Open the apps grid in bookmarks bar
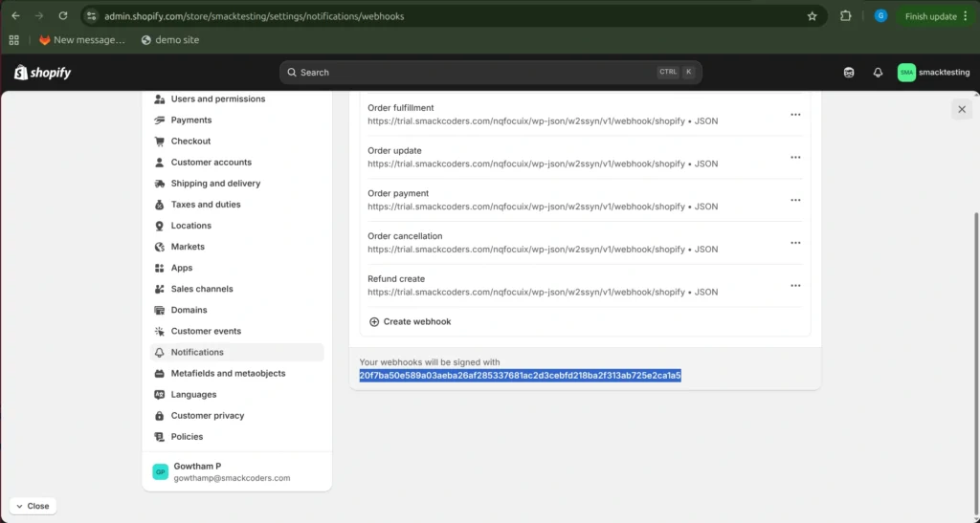Image resolution: width=980 pixels, height=523 pixels. (13, 40)
